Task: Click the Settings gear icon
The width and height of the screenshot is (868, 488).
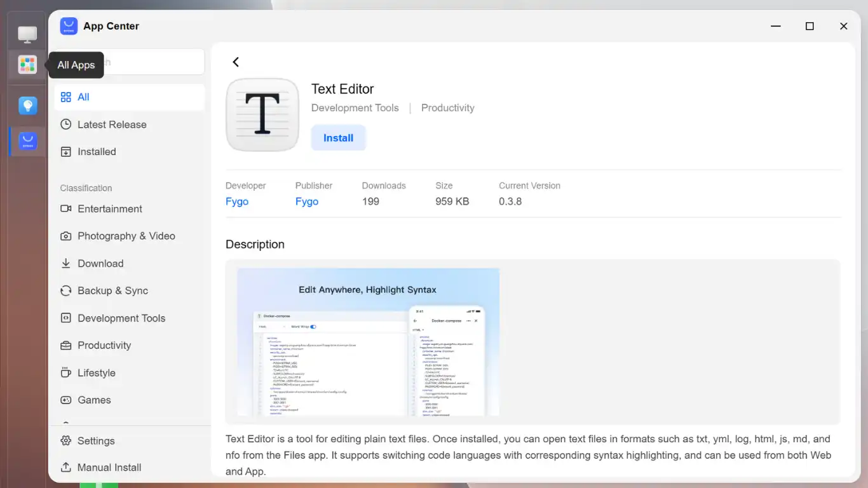Action: tap(65, 440)
